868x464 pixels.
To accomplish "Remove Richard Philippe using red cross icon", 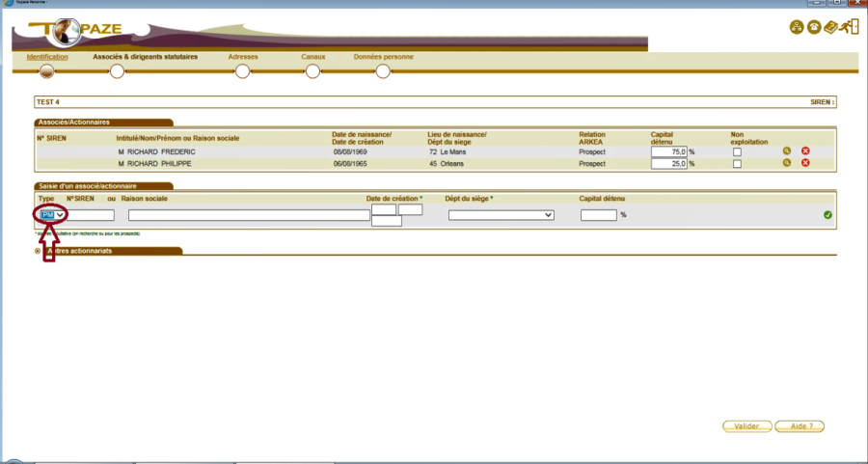I will [805, 163].
